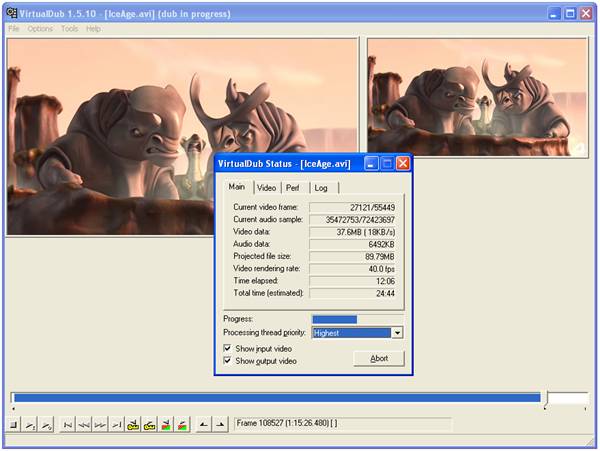Click the audio sample value 35472753/72423697
600x451 pixels.
[352, 220]
